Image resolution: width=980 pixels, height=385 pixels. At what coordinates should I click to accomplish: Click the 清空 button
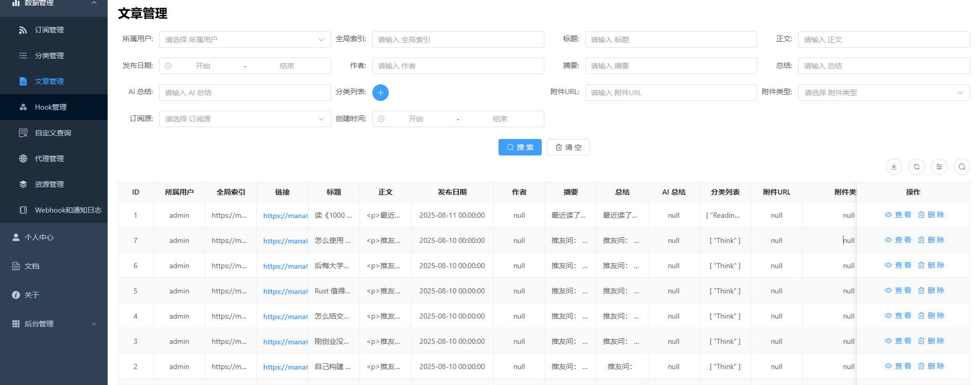click(568, 147)
